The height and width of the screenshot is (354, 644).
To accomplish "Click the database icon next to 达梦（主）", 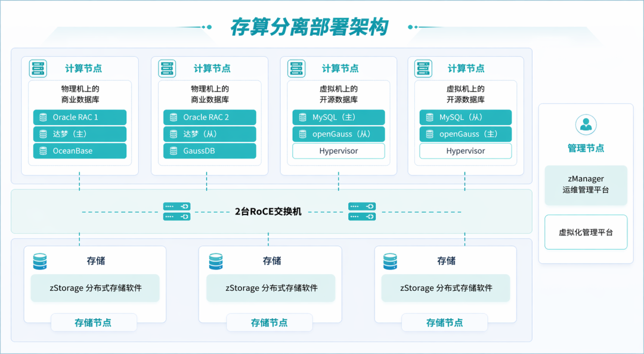I will 43,134.
